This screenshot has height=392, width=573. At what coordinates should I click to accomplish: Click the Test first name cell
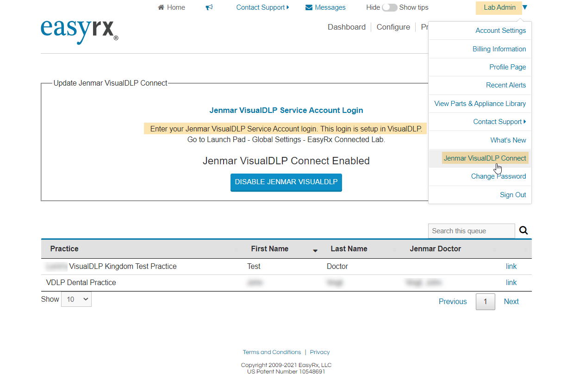(254, 267)
